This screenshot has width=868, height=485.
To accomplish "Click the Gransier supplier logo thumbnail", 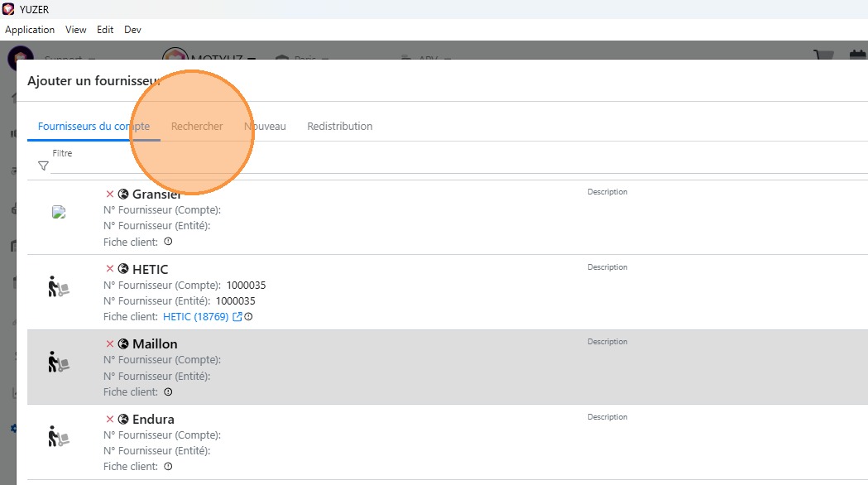I will pyautogui.click(x=58, y=212).
